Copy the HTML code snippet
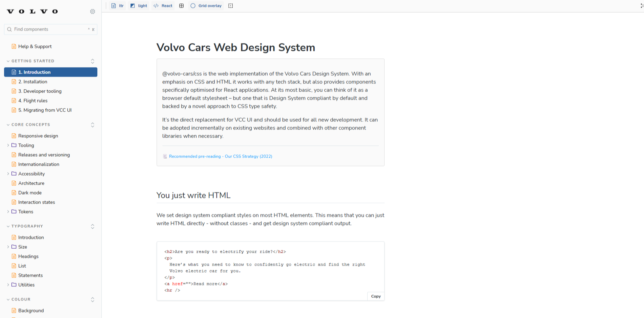Image resolution: width=644 pixels, height=318 pixels. pyautogui.click(x=376, y=296)
